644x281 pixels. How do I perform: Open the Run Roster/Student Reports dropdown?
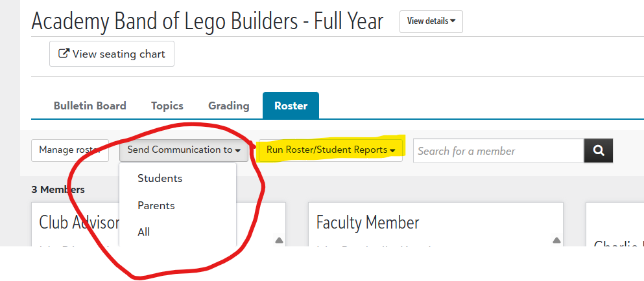(330, 150)
